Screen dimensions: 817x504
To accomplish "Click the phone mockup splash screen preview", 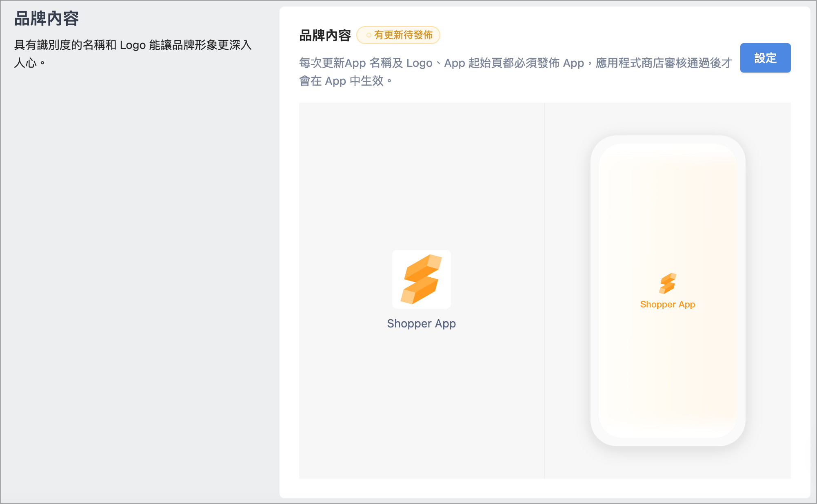I will point(668,290).
